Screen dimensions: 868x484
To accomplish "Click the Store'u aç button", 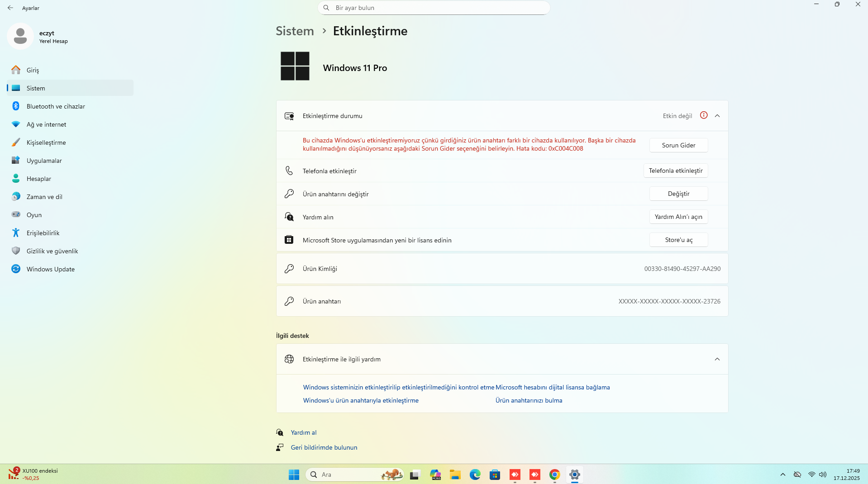I will coord(678,240).
